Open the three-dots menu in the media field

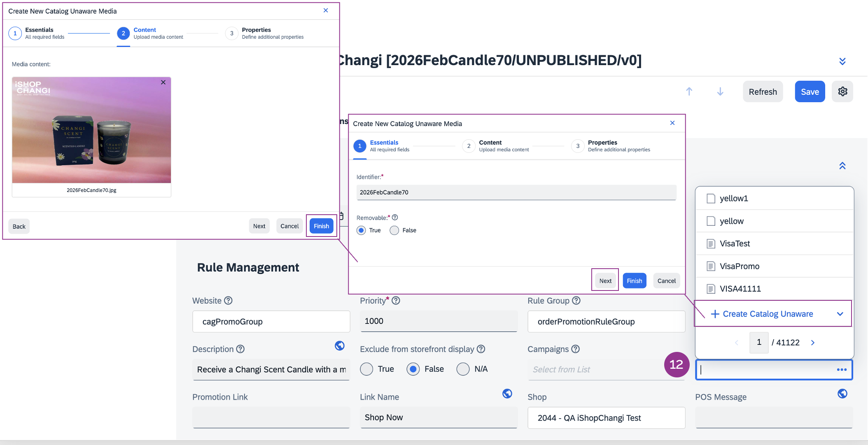[x=842, y=370]
